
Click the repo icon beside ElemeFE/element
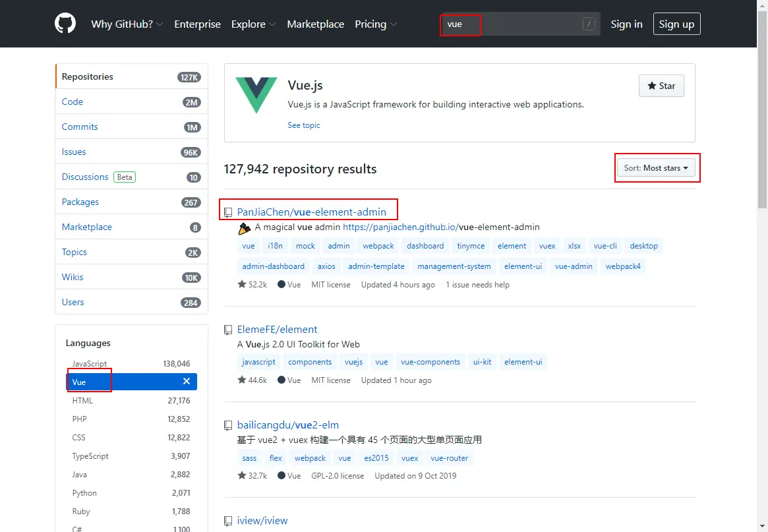pyautogui.click(x=228, y=330)
